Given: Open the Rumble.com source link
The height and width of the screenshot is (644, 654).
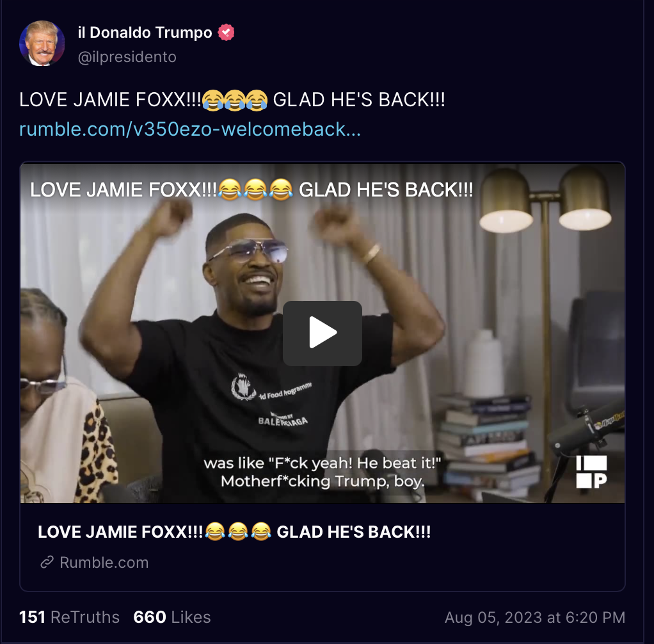Looking at the screenshot, I should [104, 562].
